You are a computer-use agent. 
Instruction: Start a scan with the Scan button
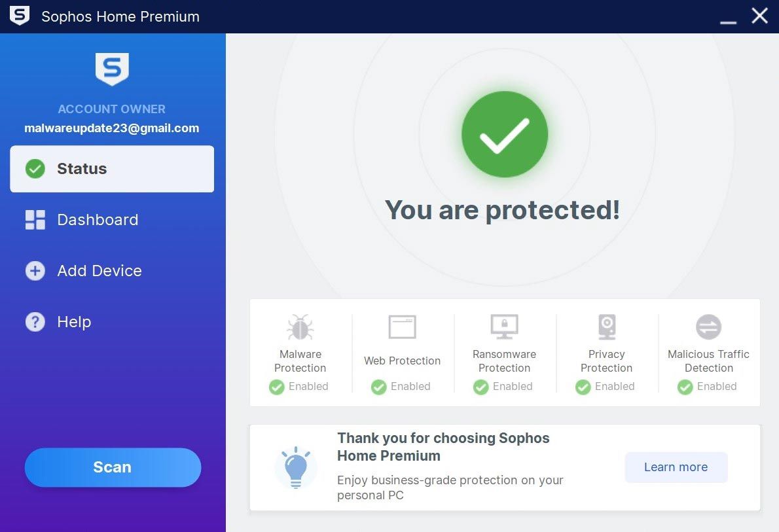[x=112, y=467]
